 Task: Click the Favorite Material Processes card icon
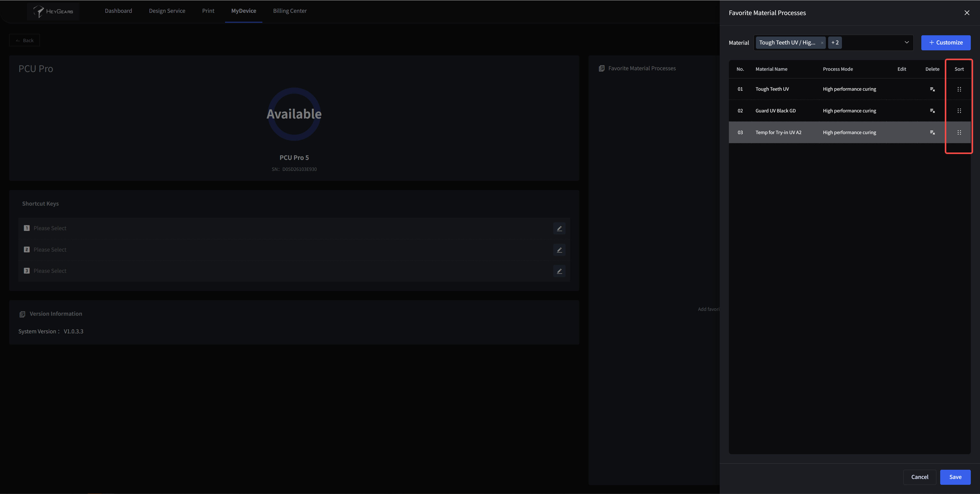pos(602,68)
